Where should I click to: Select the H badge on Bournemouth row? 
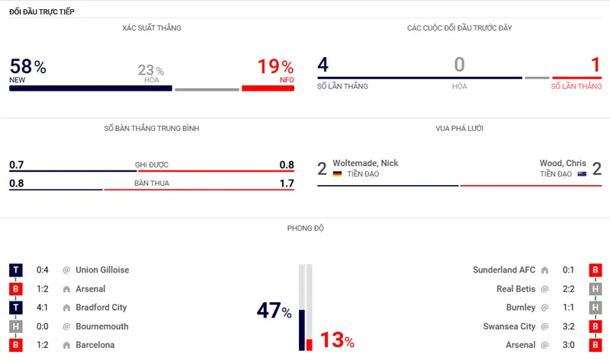click(x=16, y=327)
